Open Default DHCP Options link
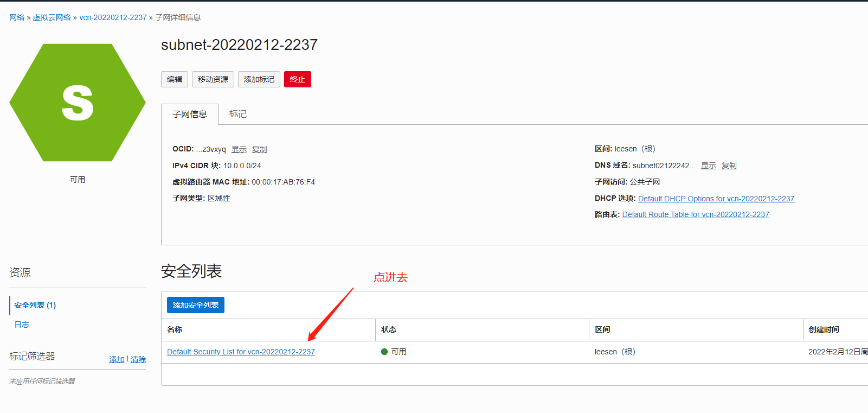Screen dimensions: 868x413 tap(716, 199)
